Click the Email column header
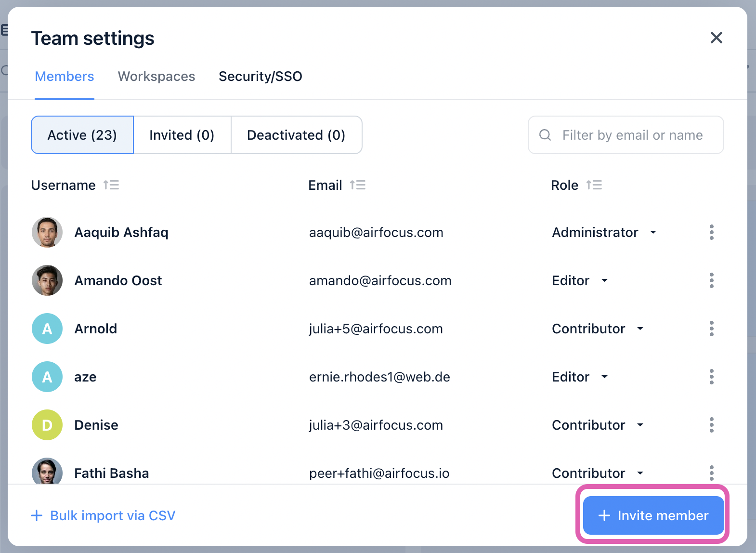Screen dimensions: 756x553 point(326,185)
